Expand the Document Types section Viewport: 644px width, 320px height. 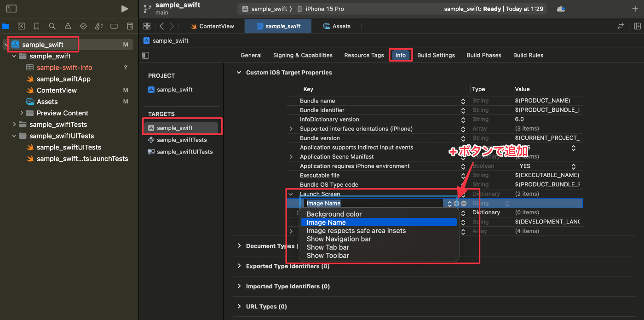239,246
